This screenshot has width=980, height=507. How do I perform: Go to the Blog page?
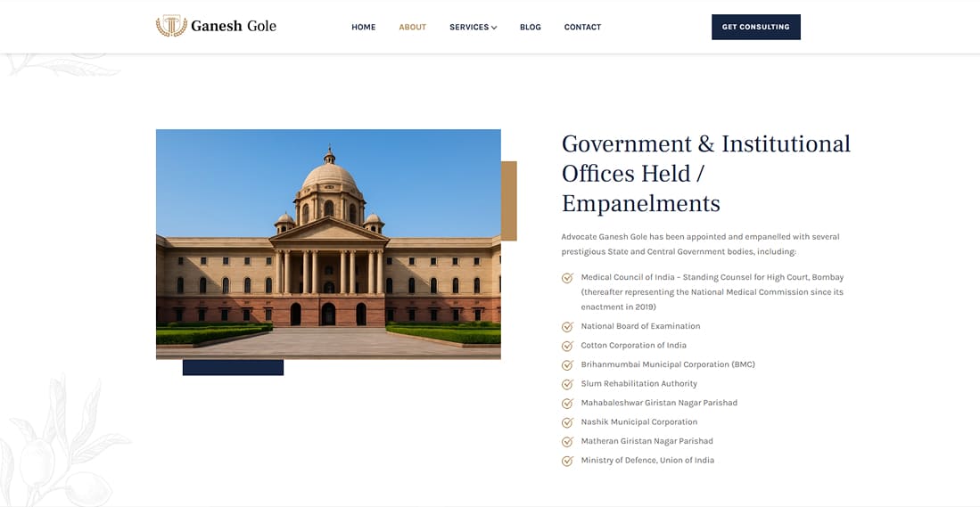point(530,28)
